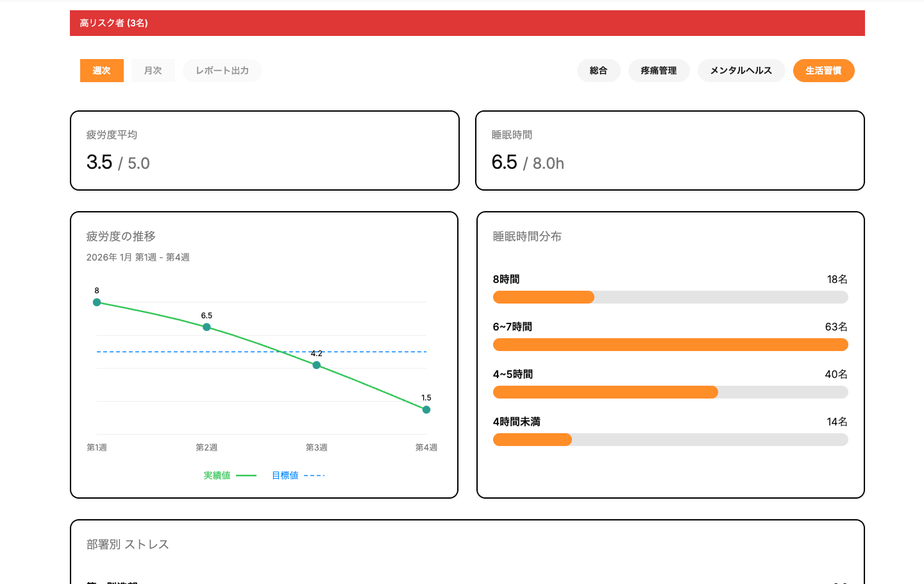The width and height of the screenshot is (924, 584).
Task: Select the 4時間未満 distribution bar
Action: [x=669, y=440]
